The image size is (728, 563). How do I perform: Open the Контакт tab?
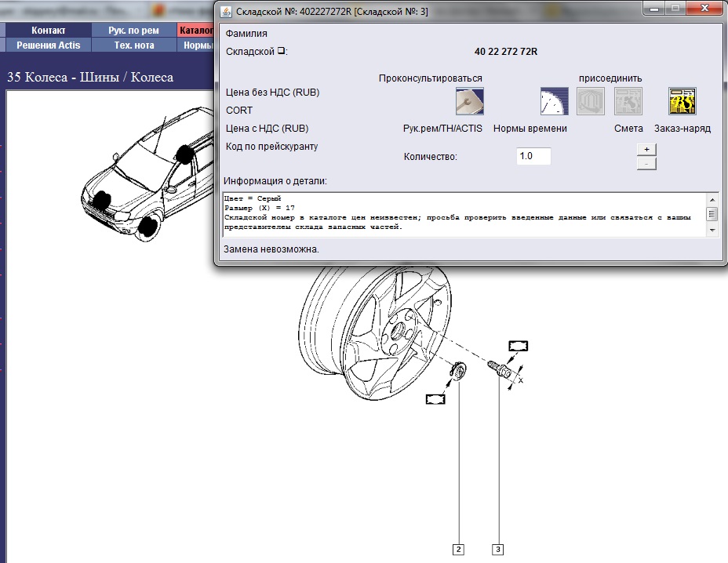pyautogui.click(x=48, y=31)
